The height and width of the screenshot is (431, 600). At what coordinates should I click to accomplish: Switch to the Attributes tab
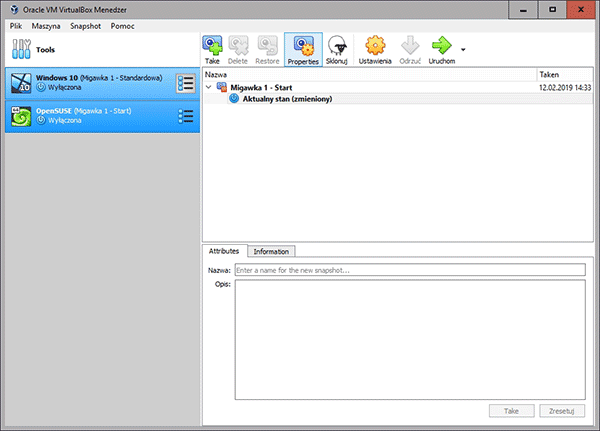224,251
